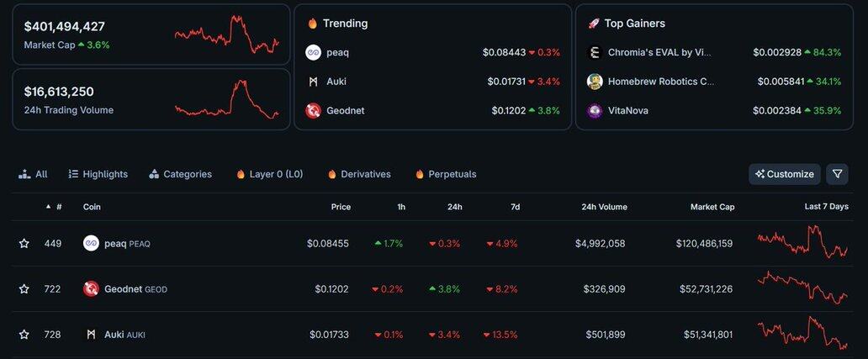
Task: Open the Categories tab
Action: [180, 174]
